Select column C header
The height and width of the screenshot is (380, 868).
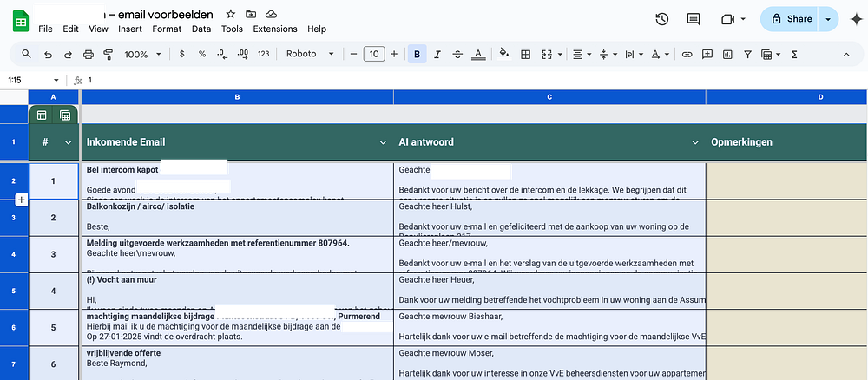tap(549, 97)
